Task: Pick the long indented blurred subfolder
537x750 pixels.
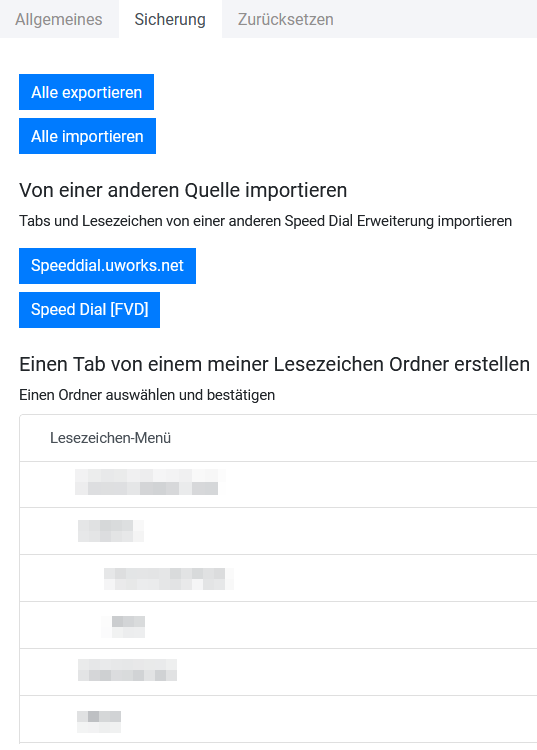Action: tap(278, 578)
